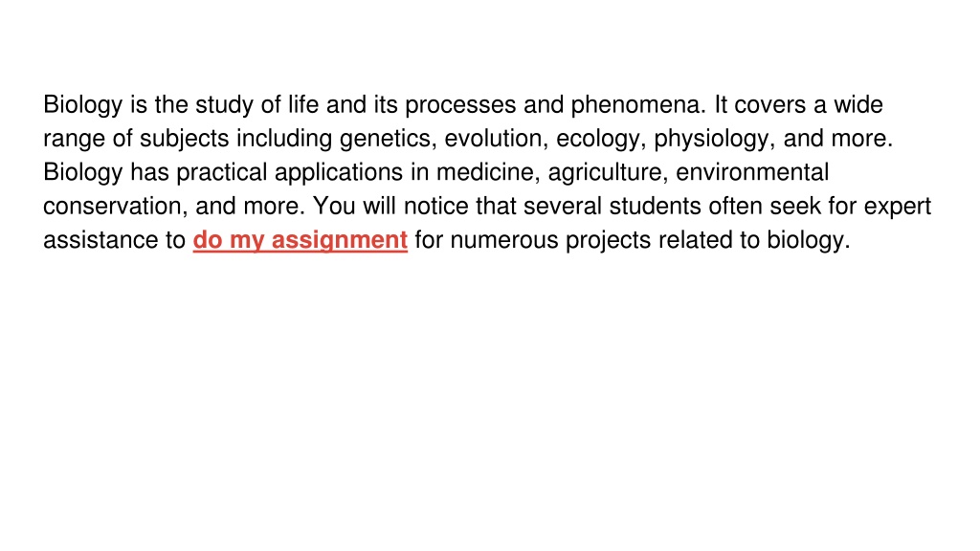
Task: Click the word 'numerous' after the link
Action: click(504, 240)
